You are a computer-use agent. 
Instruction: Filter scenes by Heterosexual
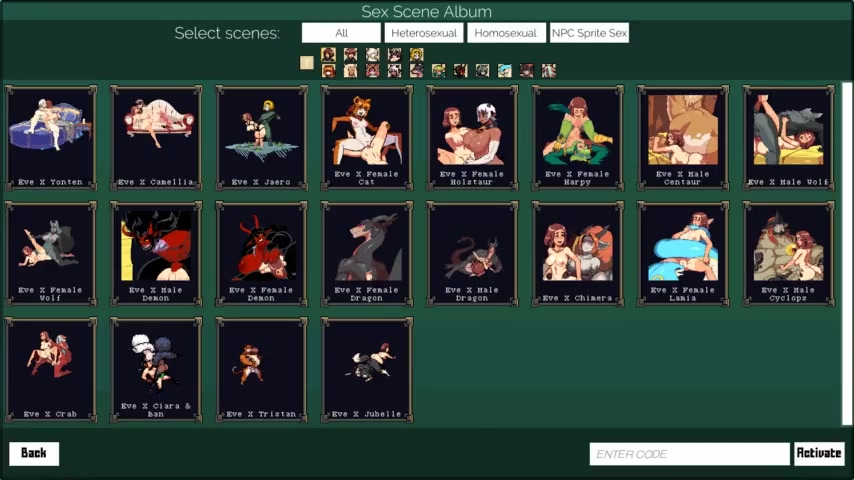tap(423, 33)
